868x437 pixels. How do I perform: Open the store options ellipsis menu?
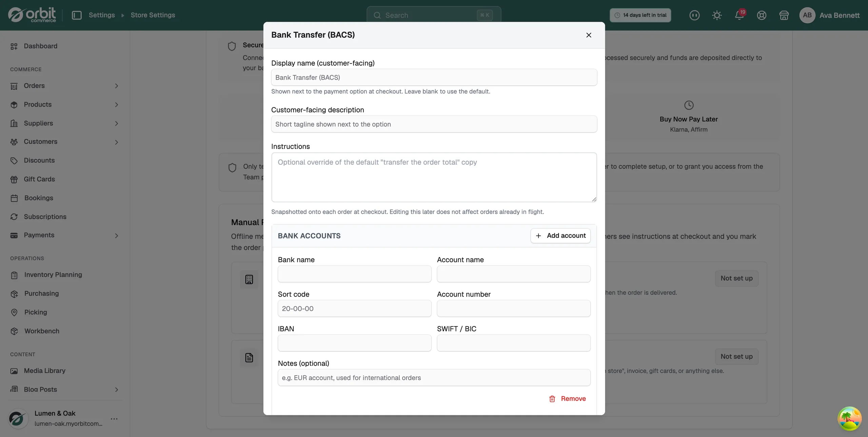[114, 419]
